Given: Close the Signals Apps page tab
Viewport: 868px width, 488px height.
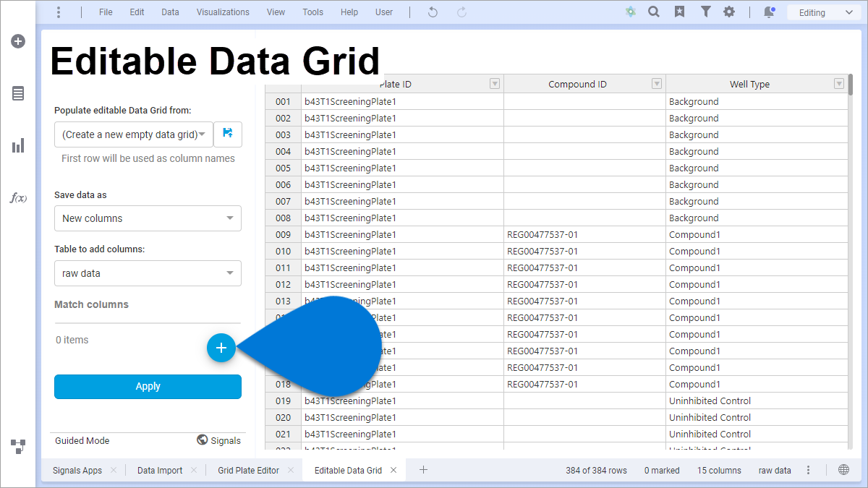Looking at the screenshot, I should click(114, 470).
